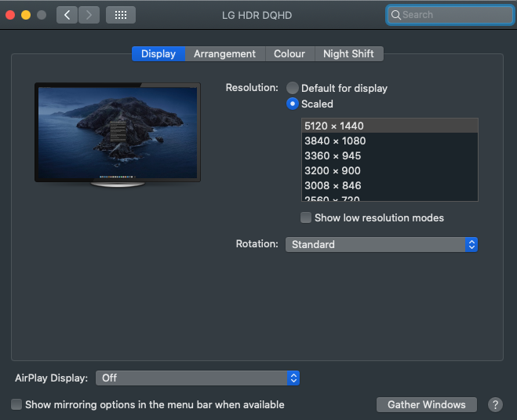Image resolution: width=517 pixels, height=420 pixels.
Task: Open help with the question mark button
Action: coord(495,404)
